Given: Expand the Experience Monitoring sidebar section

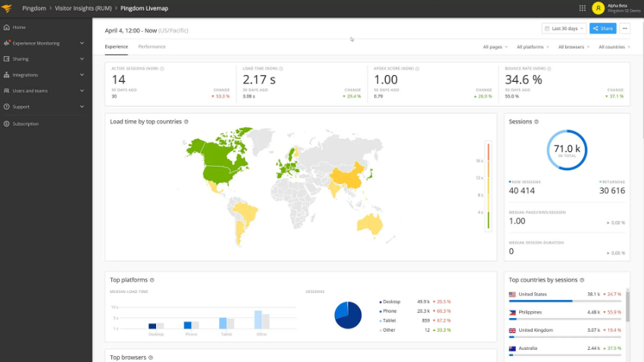Looking at the screenshot, I should coord(82,43).
